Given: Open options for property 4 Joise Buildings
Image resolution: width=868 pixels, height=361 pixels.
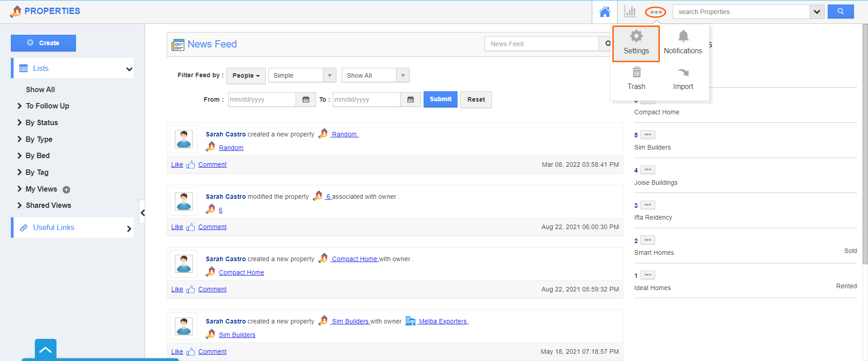Looking at the screenshot, I should click(648, 170).
